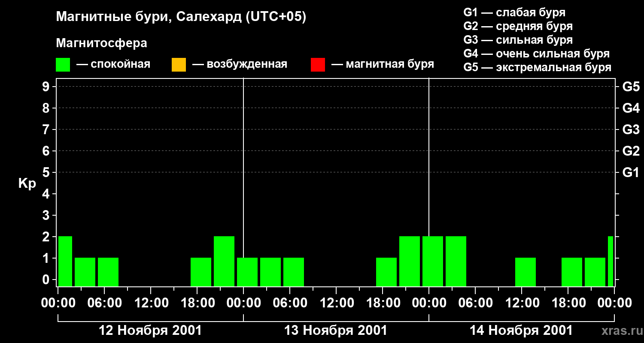Select the Kp 1 bar at 18:00, 12 Ноября
Screen dimensions: 644x343
(201, 272)
